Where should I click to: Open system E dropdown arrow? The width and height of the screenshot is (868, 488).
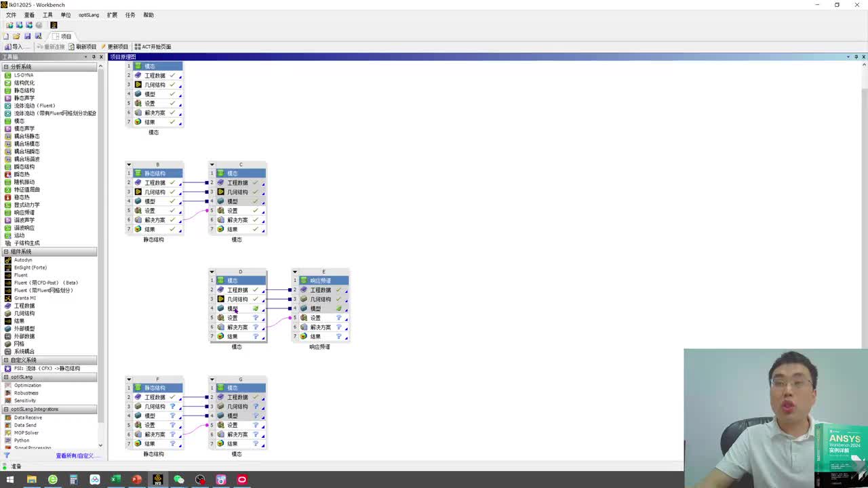[x=295, y=272]
